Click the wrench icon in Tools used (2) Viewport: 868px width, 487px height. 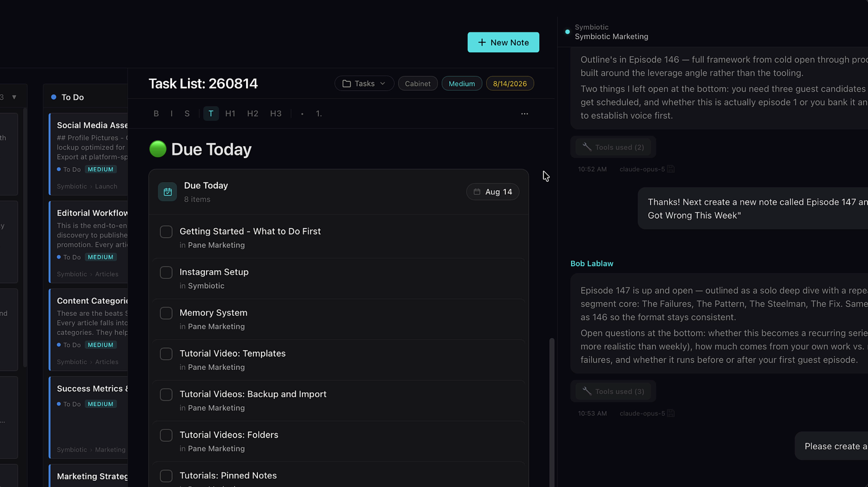tap(587, 147)
